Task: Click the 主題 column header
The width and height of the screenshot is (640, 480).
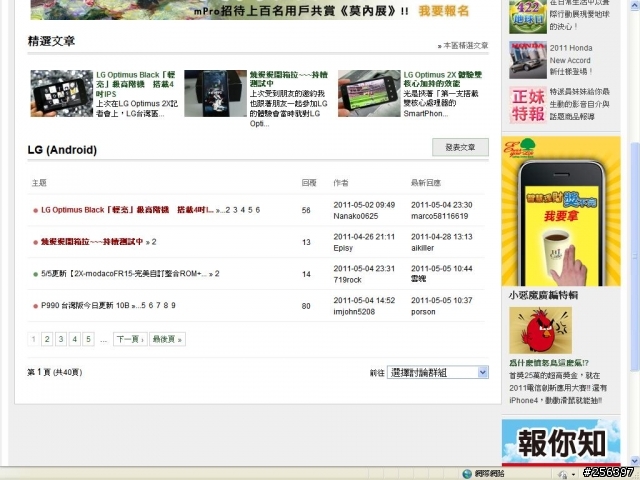Action: (x=39, y=183)
